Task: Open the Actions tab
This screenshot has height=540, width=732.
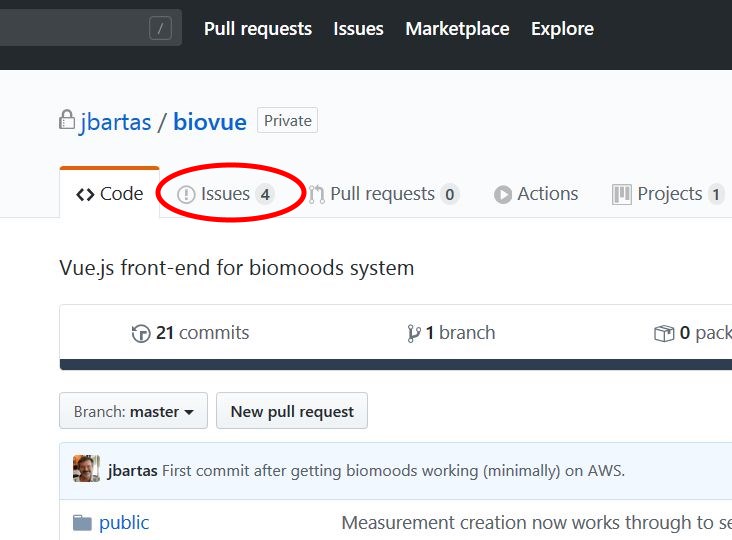Action: point(536,194)
